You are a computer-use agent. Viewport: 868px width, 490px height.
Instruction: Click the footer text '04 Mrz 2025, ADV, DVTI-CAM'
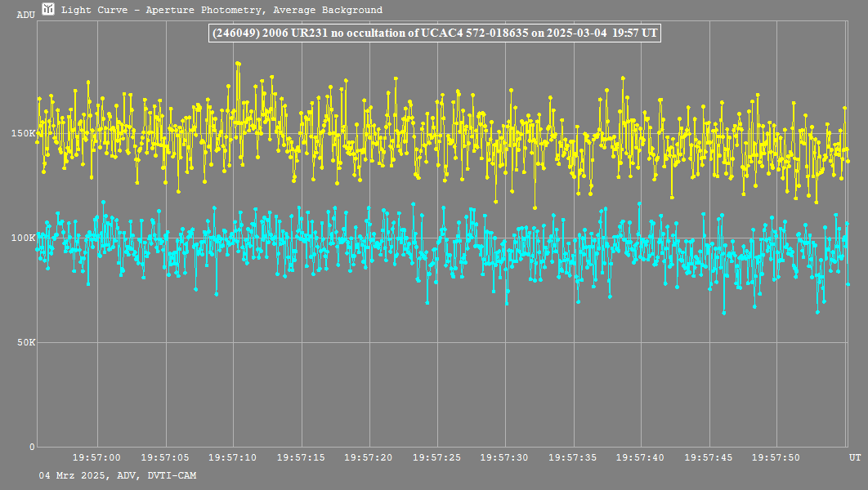click(118, 475)
